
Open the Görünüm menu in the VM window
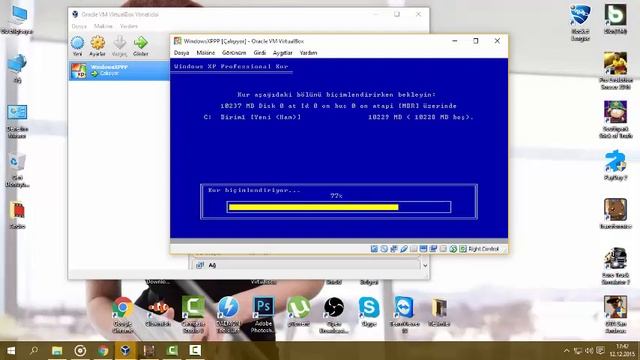click(x=234, y=53)
